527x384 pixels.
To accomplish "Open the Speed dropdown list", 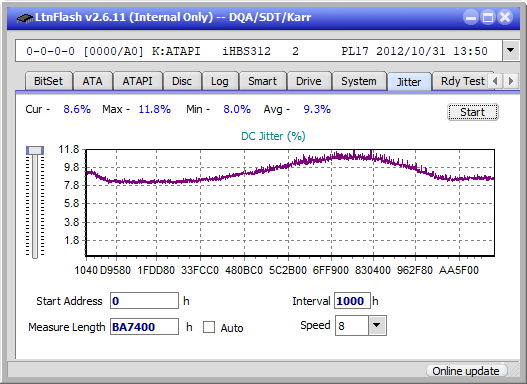I will pyautogui.click(x=377, y=325).
